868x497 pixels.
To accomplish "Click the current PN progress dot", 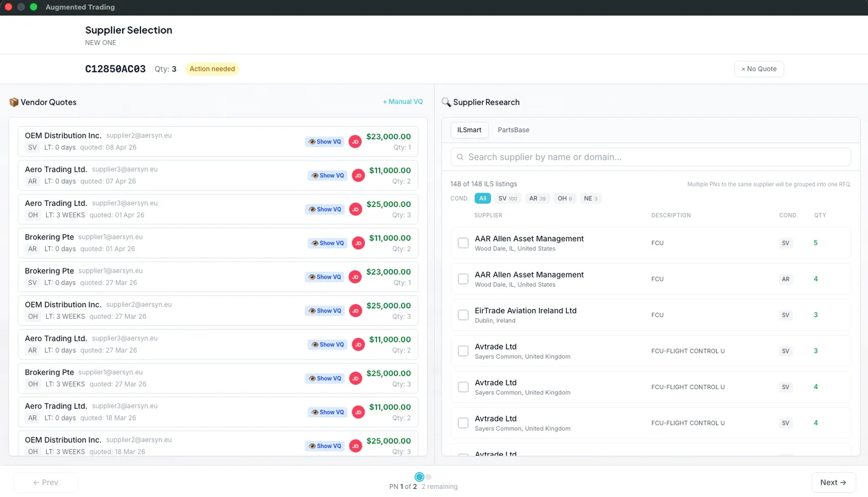I will 419,477.
